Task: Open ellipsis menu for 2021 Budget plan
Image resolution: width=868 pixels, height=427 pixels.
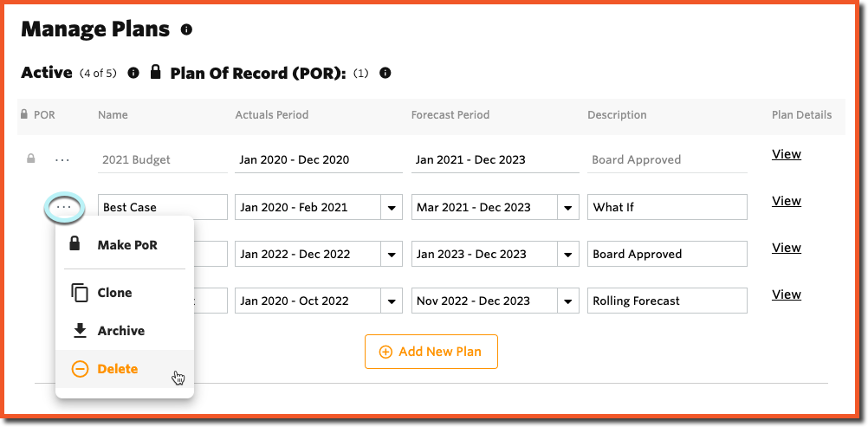Action: click(62, 160)
